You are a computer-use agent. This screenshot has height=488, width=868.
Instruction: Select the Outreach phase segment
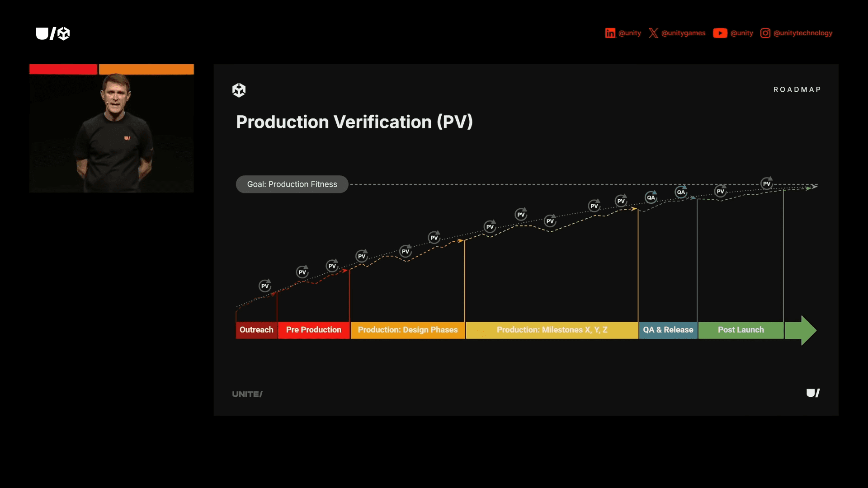pyautogui.click(x=256, y=330)
